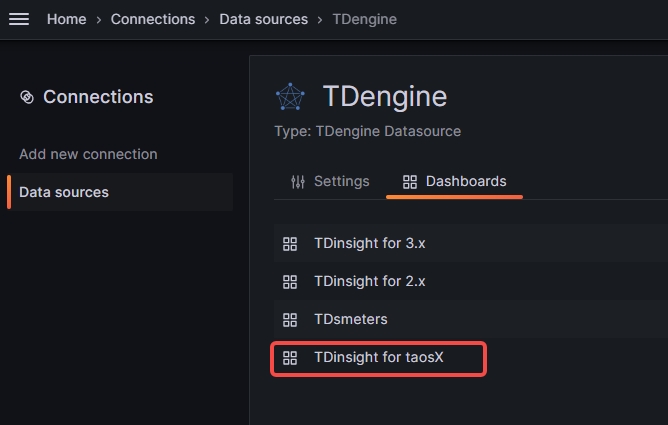Viewport: 668px width, 425px height.
Task: Click the Dashboards tab grid icon
Action: 409,182
